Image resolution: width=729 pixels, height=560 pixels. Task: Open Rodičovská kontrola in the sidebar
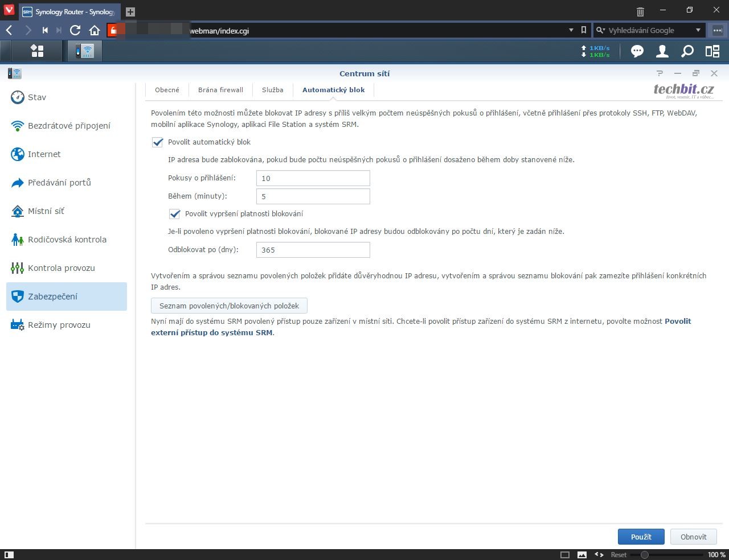(67, 240)
